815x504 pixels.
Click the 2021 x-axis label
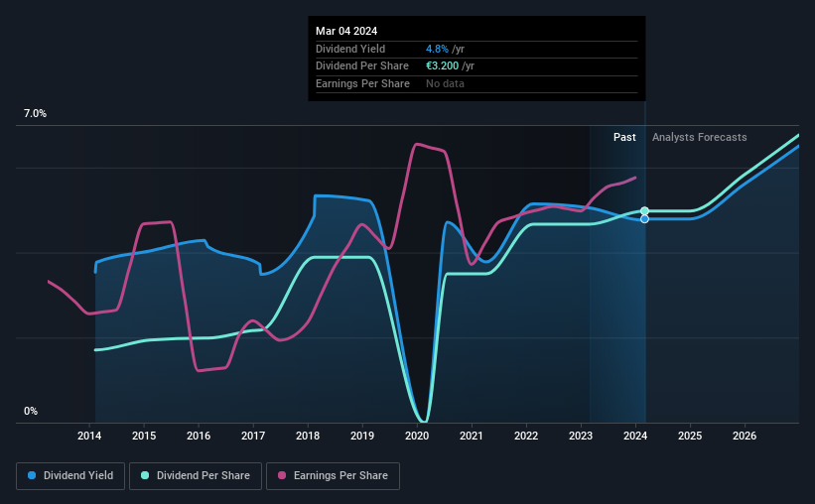(472, 436)
